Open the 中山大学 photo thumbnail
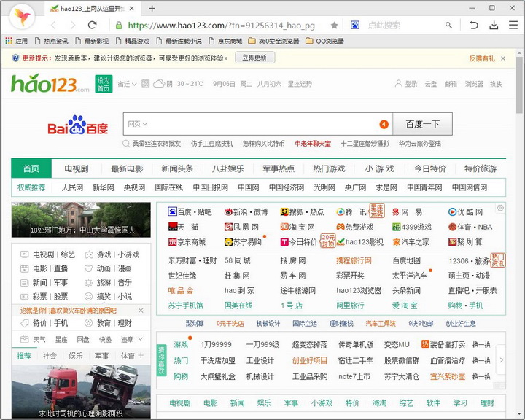525x420 pixels. [x=81, y=219]
